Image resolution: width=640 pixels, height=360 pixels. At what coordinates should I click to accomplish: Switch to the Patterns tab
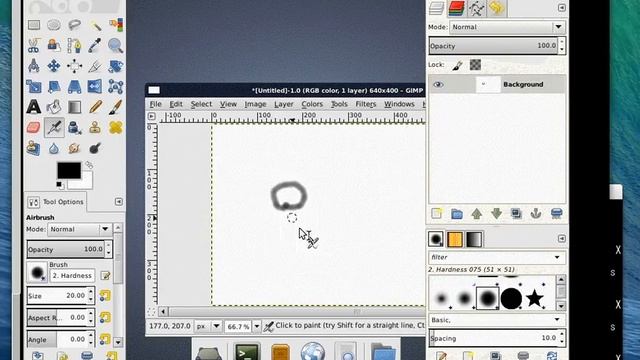tap(455, 240)
